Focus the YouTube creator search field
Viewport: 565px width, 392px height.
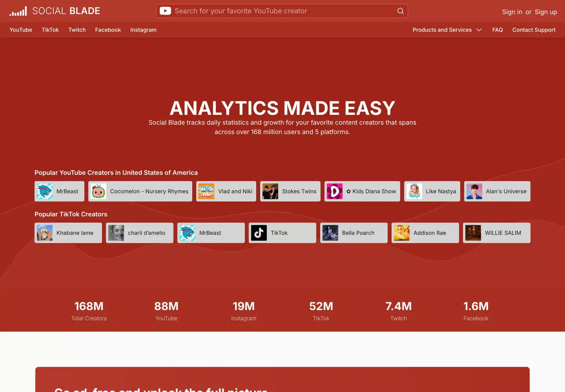coord(282,11)
